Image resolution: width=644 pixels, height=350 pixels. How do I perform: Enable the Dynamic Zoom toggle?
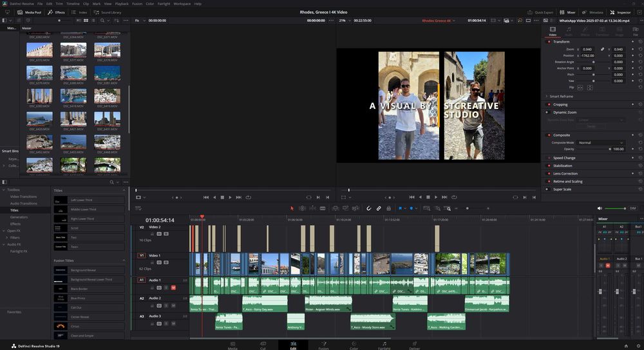547,112
